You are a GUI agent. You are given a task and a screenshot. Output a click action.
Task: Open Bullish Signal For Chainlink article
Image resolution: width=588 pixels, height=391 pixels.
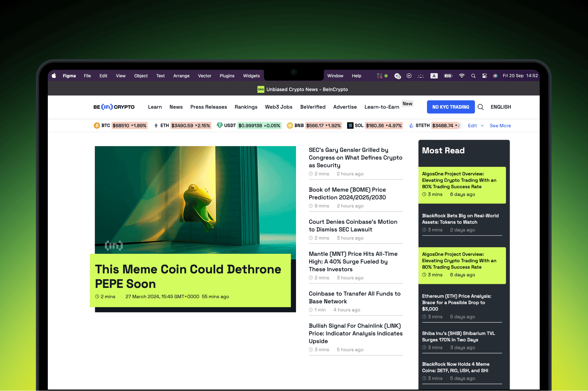(x=356, y=333)
